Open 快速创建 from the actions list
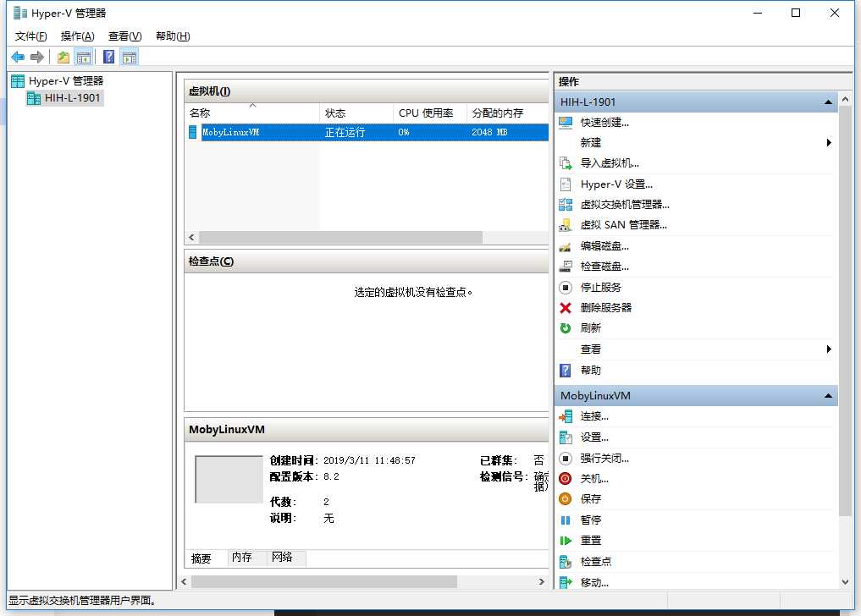Screen dimensions: 861x616 [604, 123]
